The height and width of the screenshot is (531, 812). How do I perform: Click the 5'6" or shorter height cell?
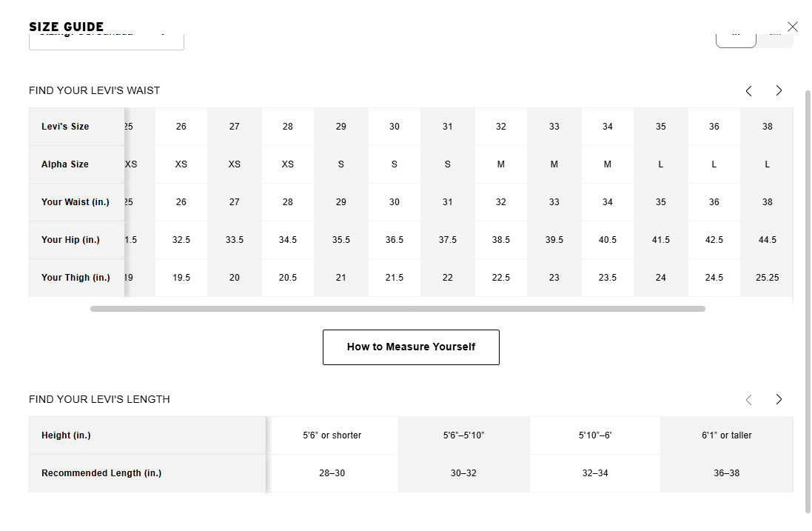coord(332,435)
